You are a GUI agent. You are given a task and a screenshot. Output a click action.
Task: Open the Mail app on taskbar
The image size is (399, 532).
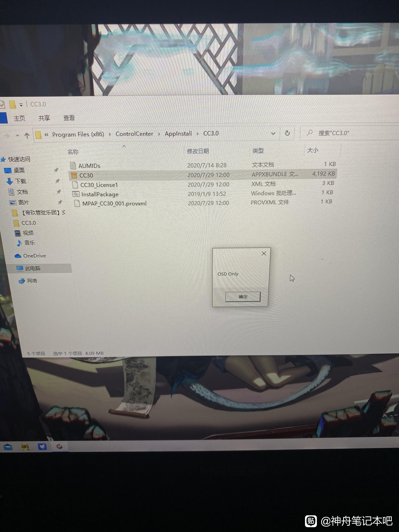8,447
